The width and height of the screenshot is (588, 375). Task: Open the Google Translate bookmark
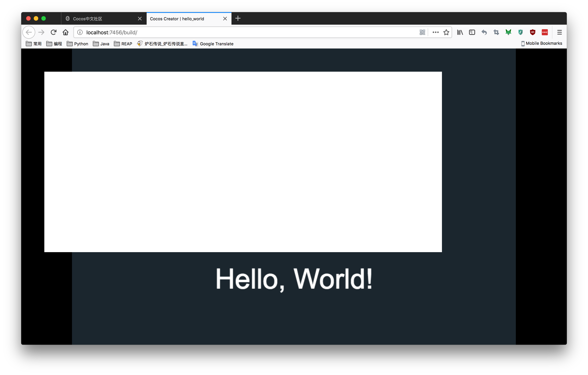coord(213,44)
